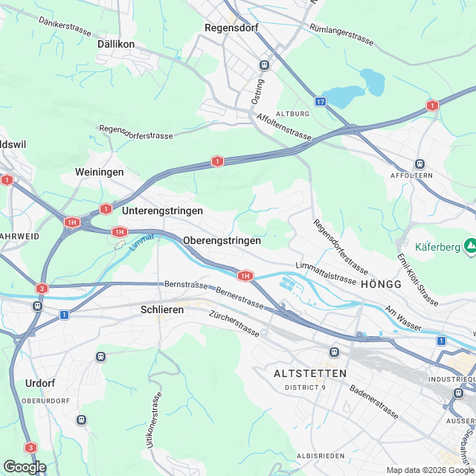Select the red route 1 shield near Affoltern
Screen dimensions: 476x476
432,106
